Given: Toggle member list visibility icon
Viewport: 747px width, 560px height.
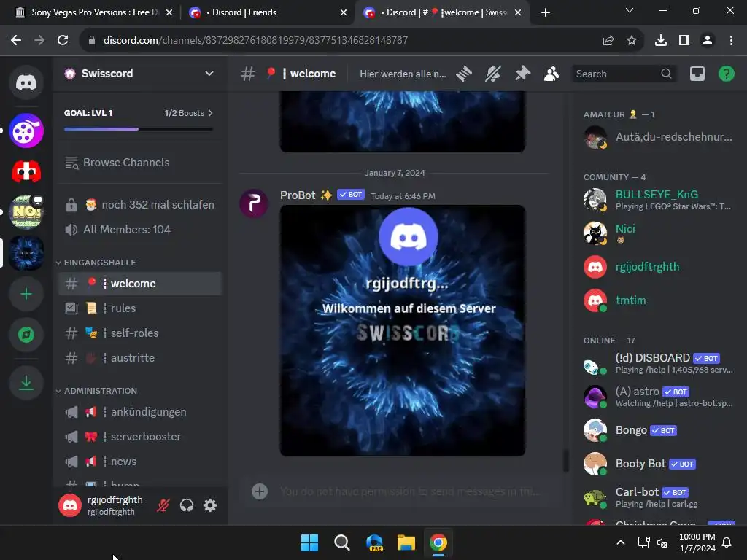Looking at the screenshot, I should coord(551,74).
